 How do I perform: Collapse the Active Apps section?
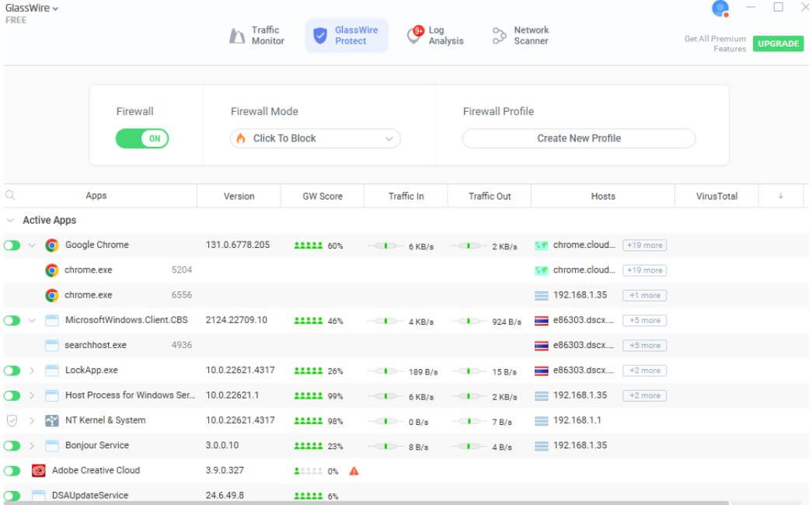click(10, 220)
